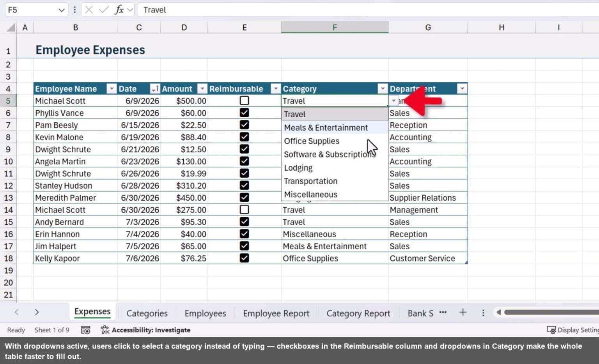Check Reimbursable box for Michael Scott 6/9/2026
This screenshot has width=599, height=364.
[245, 101]
